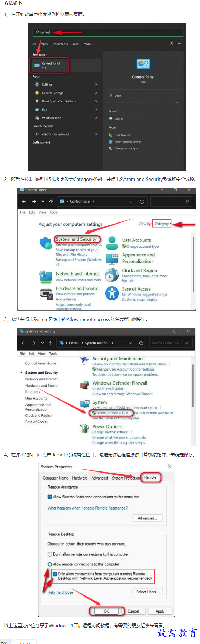Screen dimensions: 200x644
Task: Click the large Control Panel preview icon
Action: coord(143,64)
